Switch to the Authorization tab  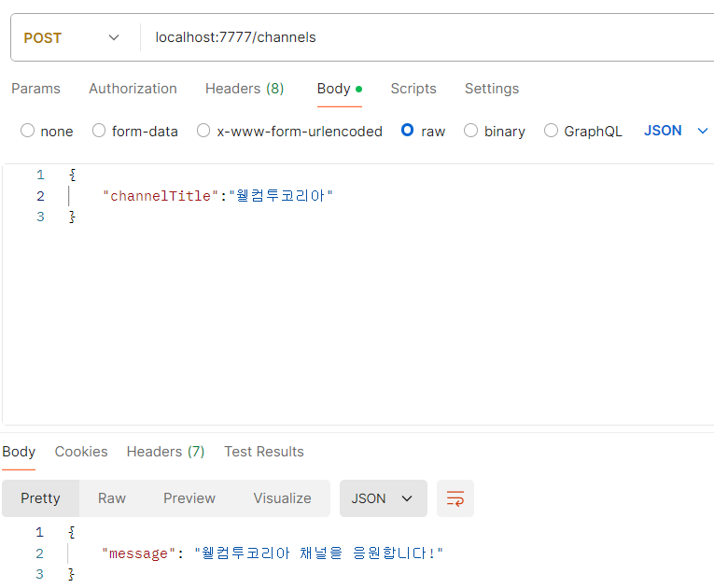[133, 89]
